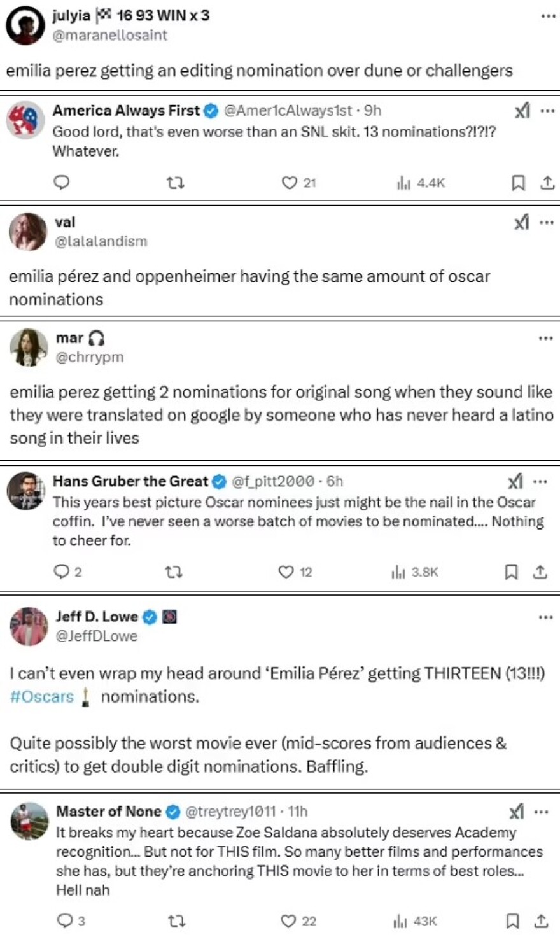Viewport: 560px width, 935px height.
Task: Visit the @JeffDLowe profile handle
Action: (97, 636)
